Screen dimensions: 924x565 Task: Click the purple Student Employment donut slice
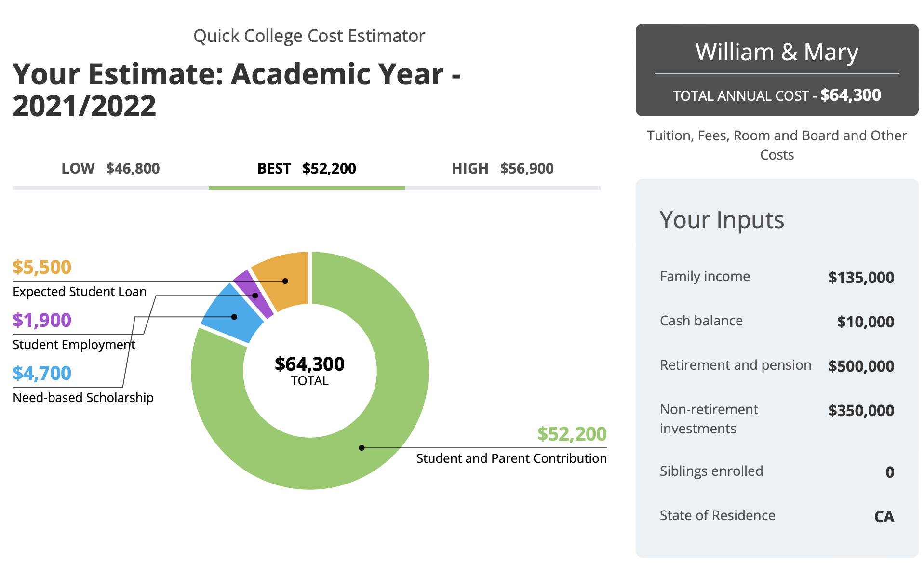(253, 294)
